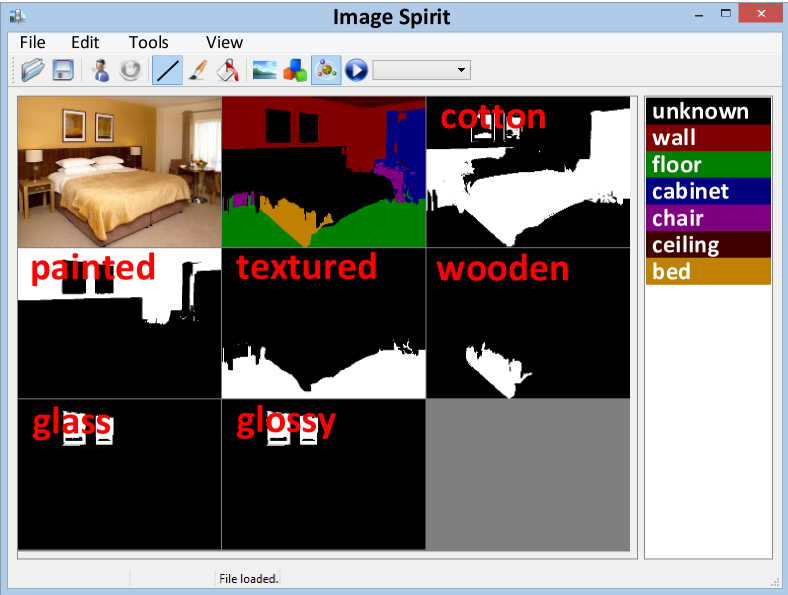This screenshot has width=788, height=595.
Task: Maximize the Image Spirit window
Action: (x=726, y=14)
